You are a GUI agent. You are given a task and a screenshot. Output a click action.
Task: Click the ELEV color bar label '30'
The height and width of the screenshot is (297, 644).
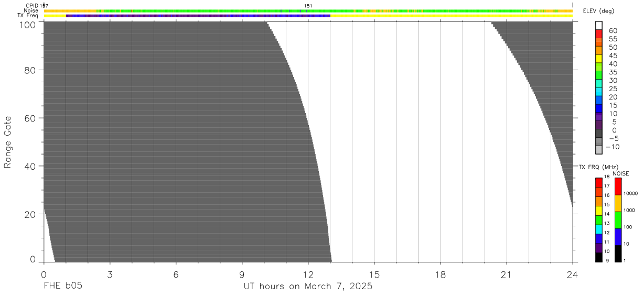tap(613, 80)
